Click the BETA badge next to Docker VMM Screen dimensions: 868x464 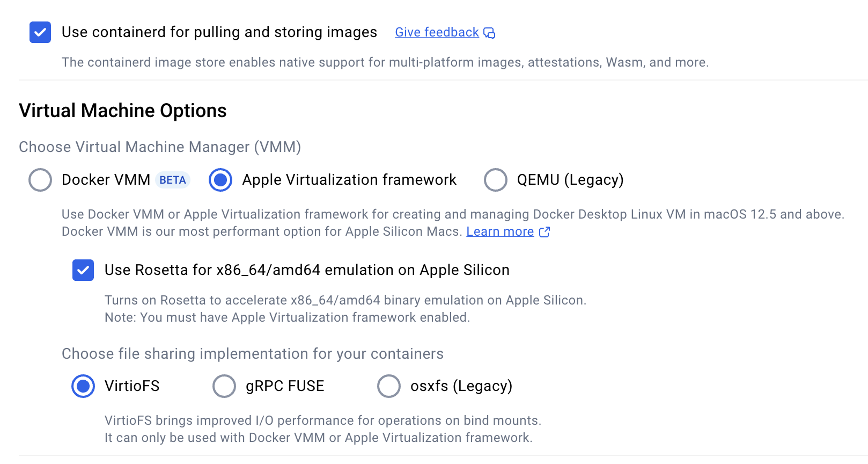(173, 180)
